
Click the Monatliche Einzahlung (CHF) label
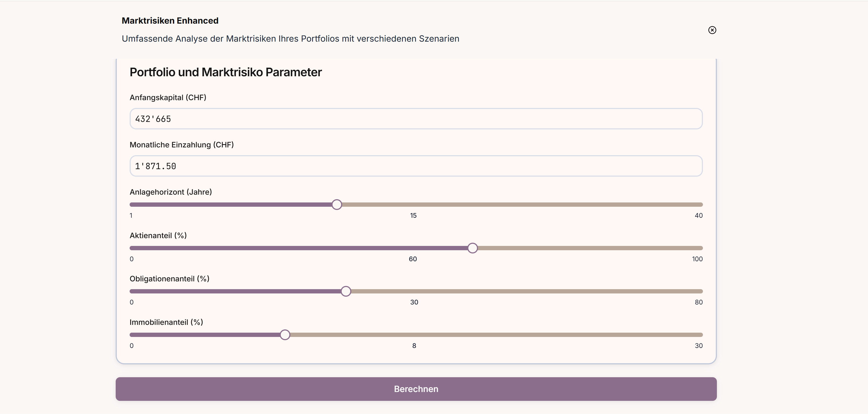click(x=182, y=145)
